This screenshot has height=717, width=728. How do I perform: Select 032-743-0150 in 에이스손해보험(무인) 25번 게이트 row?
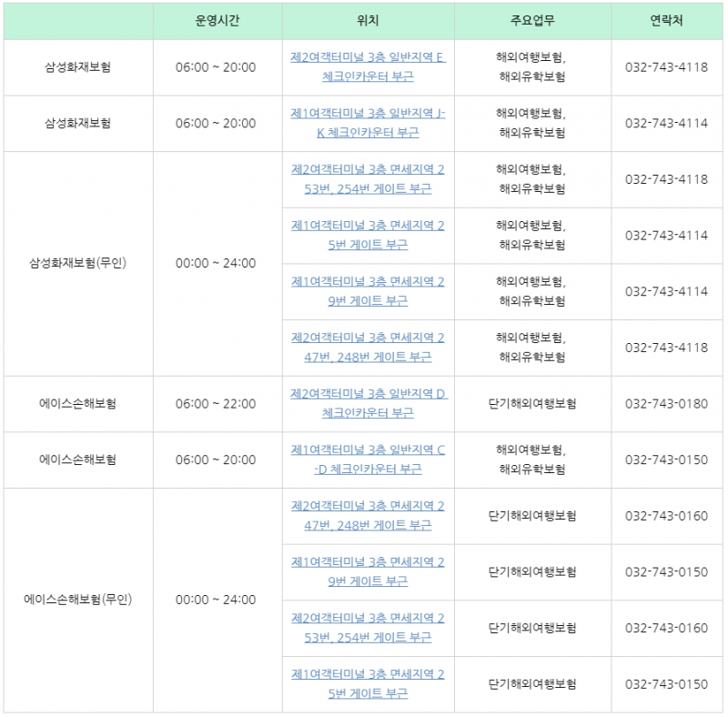666,684
